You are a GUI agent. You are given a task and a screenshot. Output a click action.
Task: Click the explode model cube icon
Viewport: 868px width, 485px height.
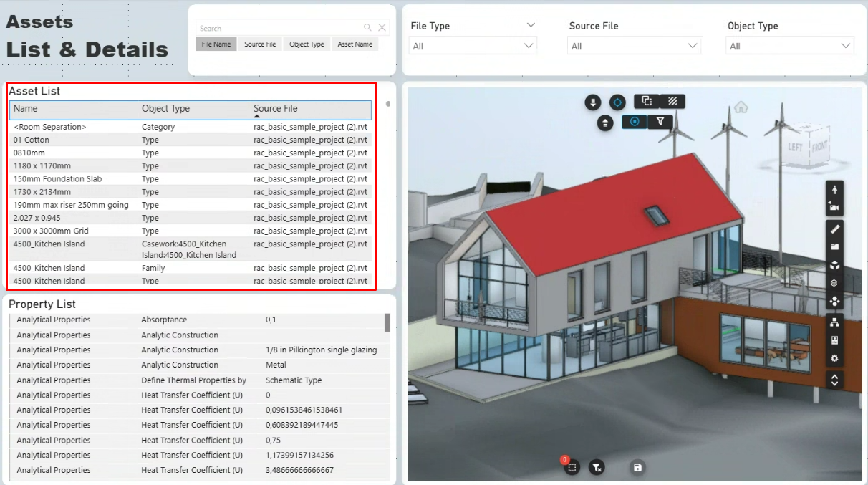coord(834,265)
